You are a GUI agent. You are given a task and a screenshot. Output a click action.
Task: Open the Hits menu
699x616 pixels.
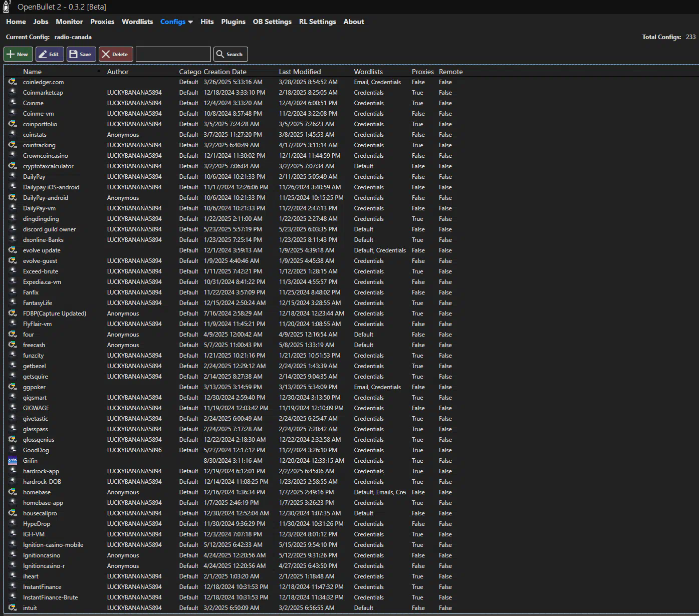(x=207, y=22)
